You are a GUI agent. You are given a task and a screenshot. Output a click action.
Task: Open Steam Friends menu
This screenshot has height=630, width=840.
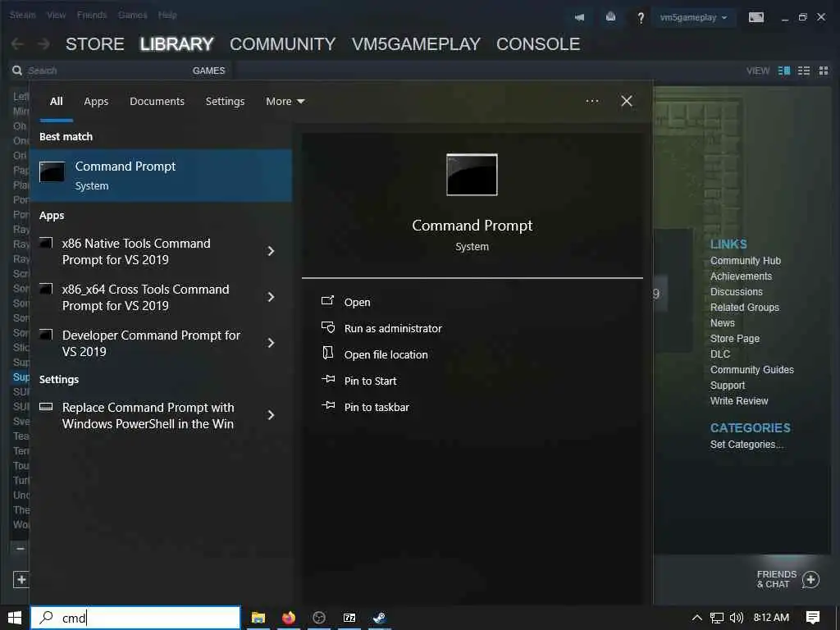pos(92,15)
